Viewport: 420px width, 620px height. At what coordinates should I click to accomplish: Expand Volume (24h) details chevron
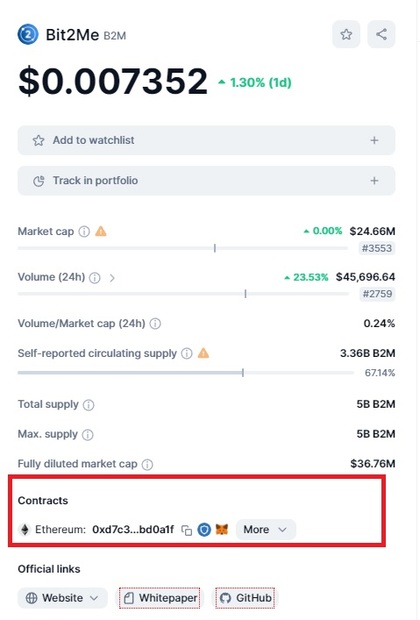[x=112, y=278]
